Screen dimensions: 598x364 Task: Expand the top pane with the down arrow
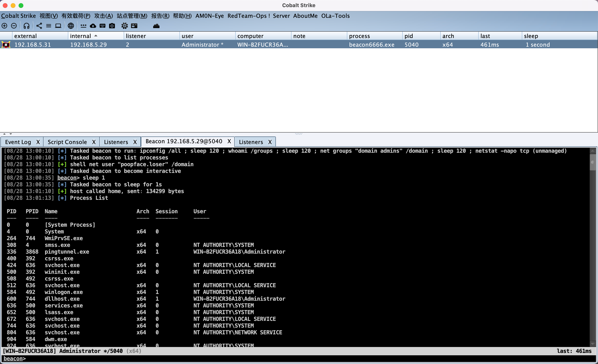11,134
